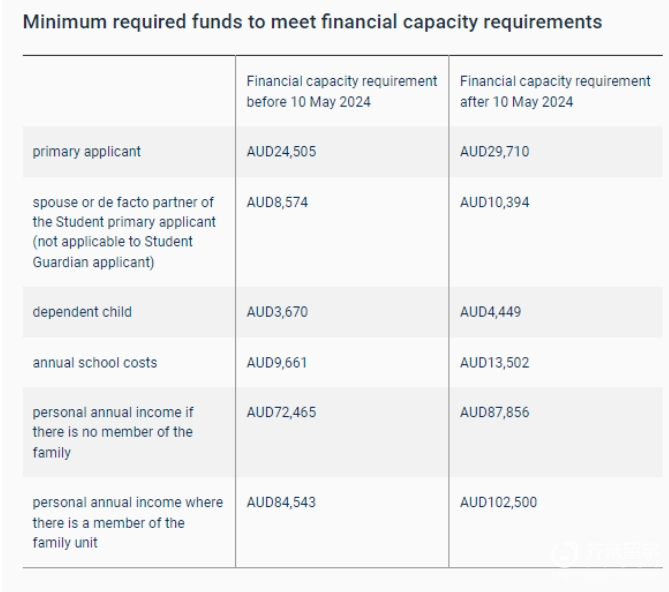This screenshot has height=592, width=669.
Task: Click the AUD8,574 value
Action: [277, 202]
